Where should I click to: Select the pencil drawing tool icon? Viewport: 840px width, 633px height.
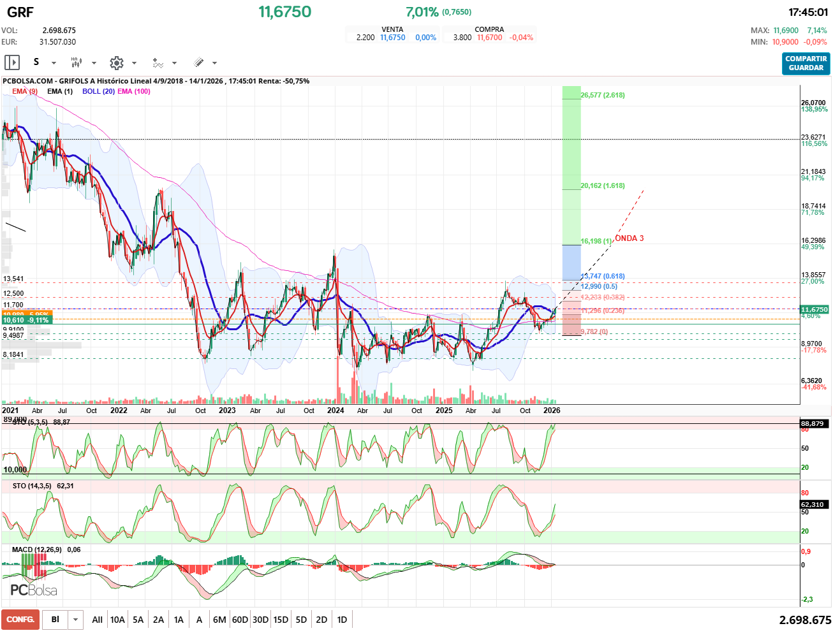pyautogui.click(x=198, y=62)
